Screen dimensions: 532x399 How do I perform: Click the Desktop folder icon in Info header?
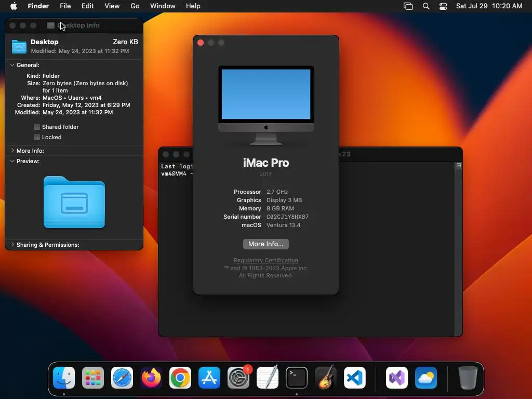point(19,46)
